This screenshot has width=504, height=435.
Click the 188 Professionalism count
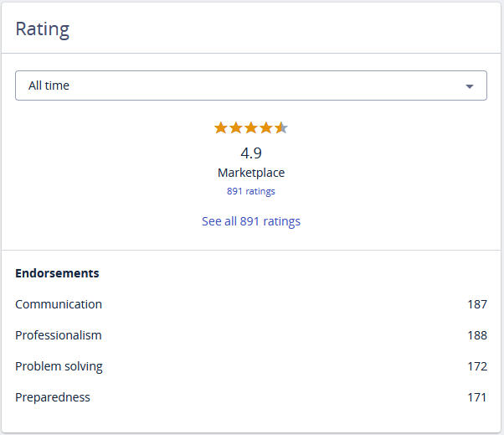pos(477,335)
